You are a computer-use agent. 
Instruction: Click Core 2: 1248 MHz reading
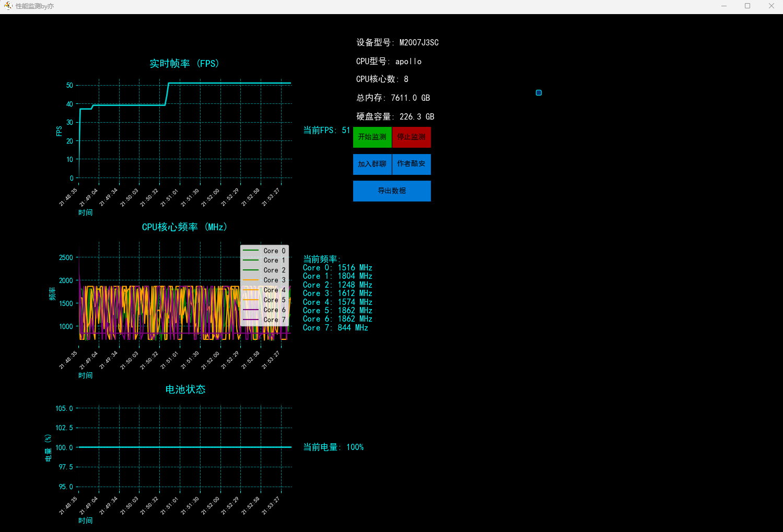(337, 285)
